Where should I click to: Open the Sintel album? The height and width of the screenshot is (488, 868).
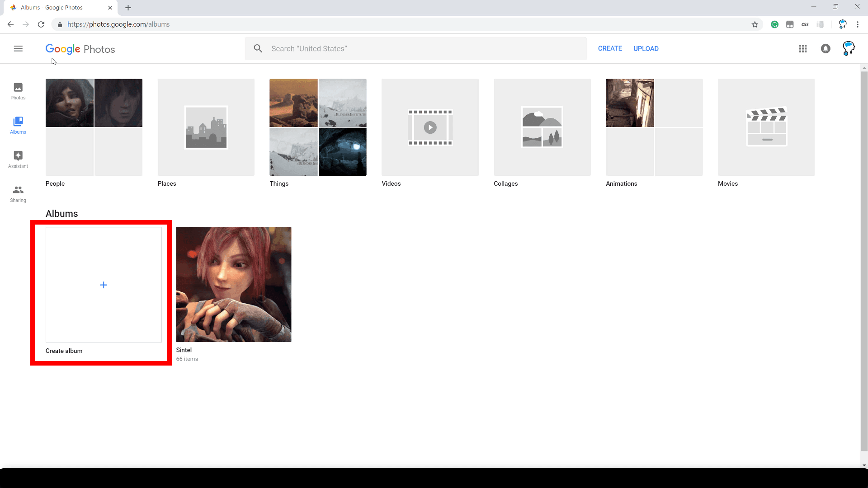233,284
